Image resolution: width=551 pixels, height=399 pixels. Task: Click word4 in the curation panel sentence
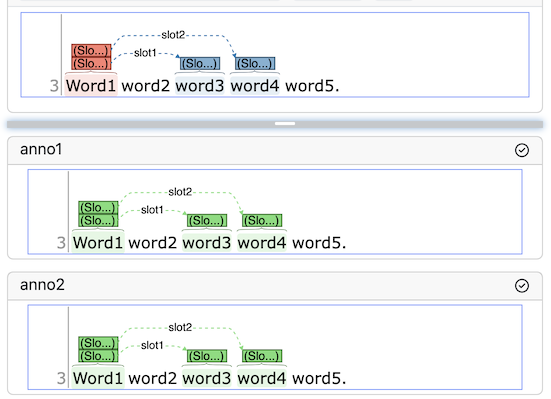pos(255,85)
